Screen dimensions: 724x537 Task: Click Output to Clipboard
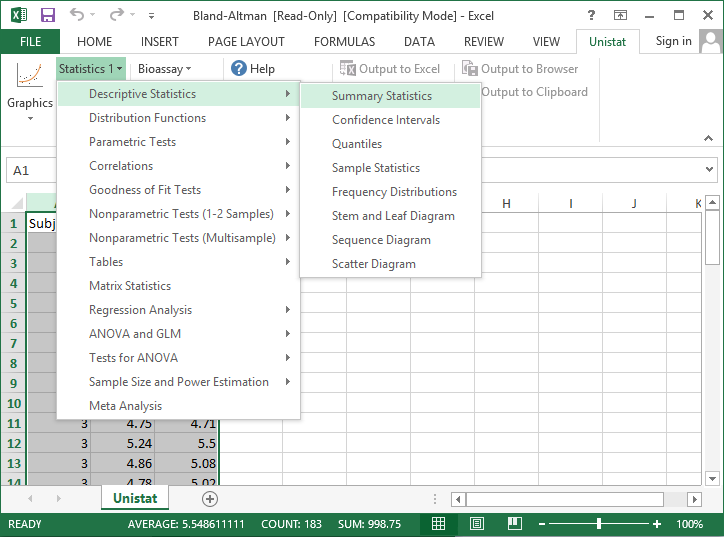534,92
